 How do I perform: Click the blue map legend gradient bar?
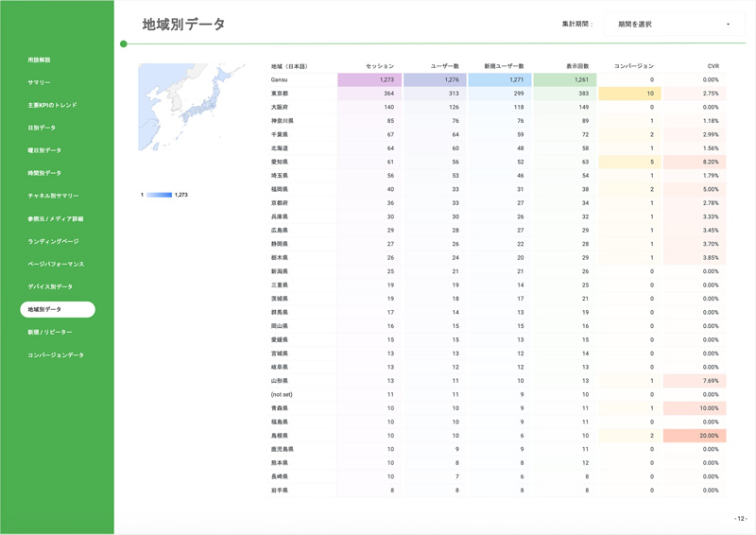coord(159,195)
